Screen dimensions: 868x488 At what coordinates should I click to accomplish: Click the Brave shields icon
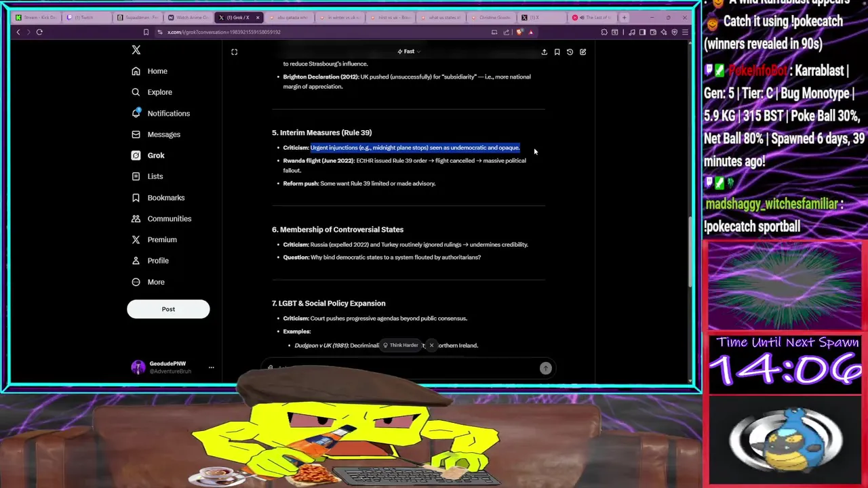tap(519, 32)
